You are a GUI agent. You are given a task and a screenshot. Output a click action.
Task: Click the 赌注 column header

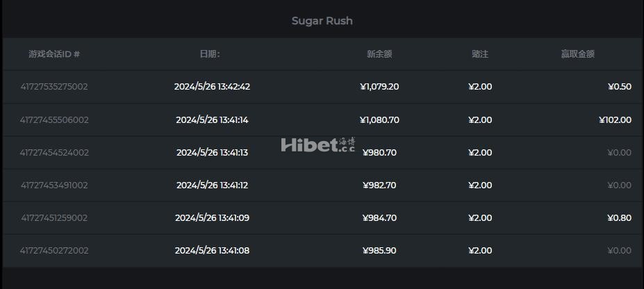coord(480,53)
